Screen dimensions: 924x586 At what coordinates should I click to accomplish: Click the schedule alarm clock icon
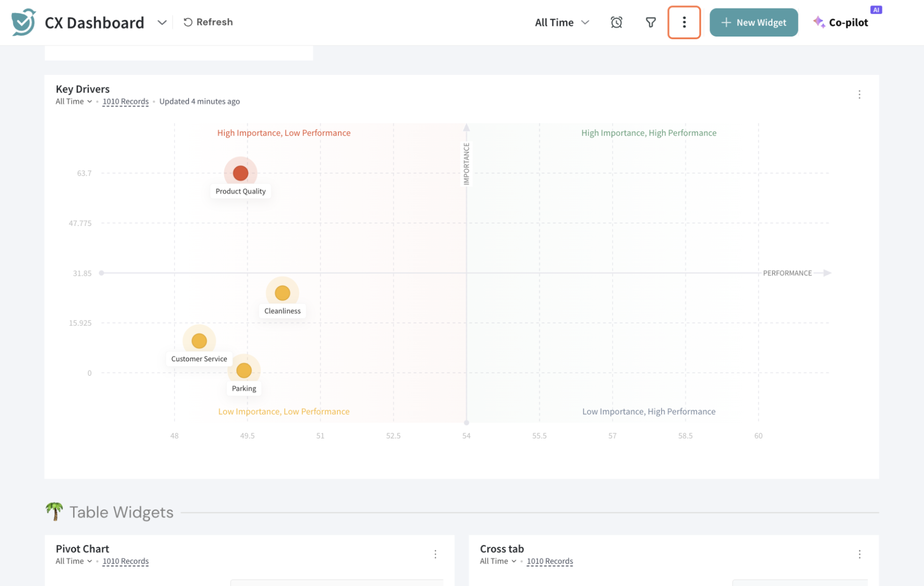click(616, 22)
